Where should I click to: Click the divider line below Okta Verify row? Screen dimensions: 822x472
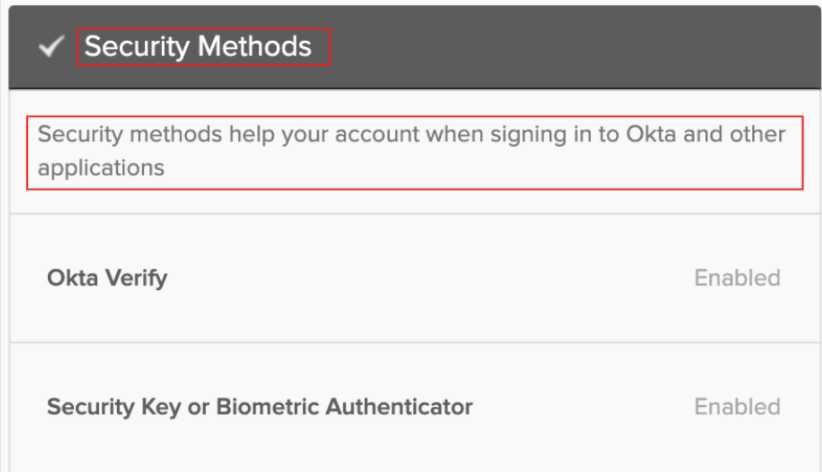pyautogui.click(x=412, y=343)
